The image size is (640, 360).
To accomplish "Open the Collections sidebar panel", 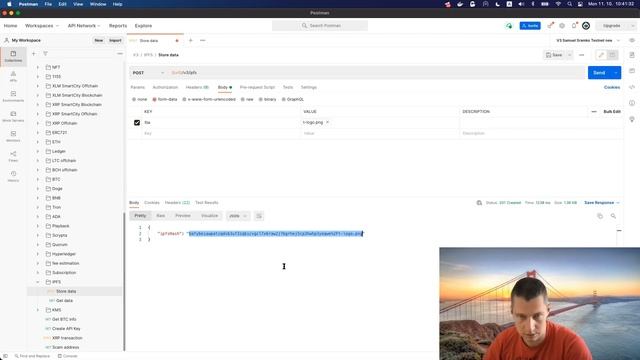I will [13, 56].
